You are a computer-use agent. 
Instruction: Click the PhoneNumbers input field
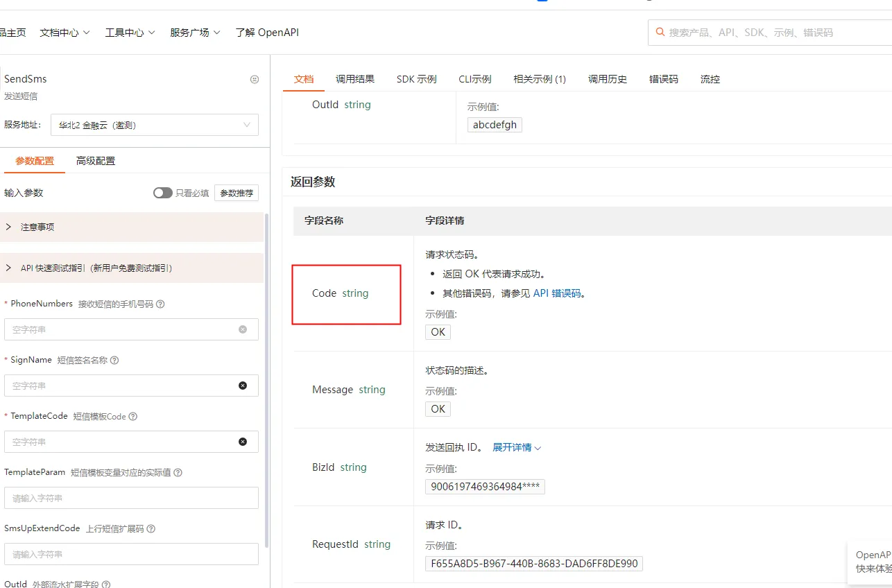[131, 329]
